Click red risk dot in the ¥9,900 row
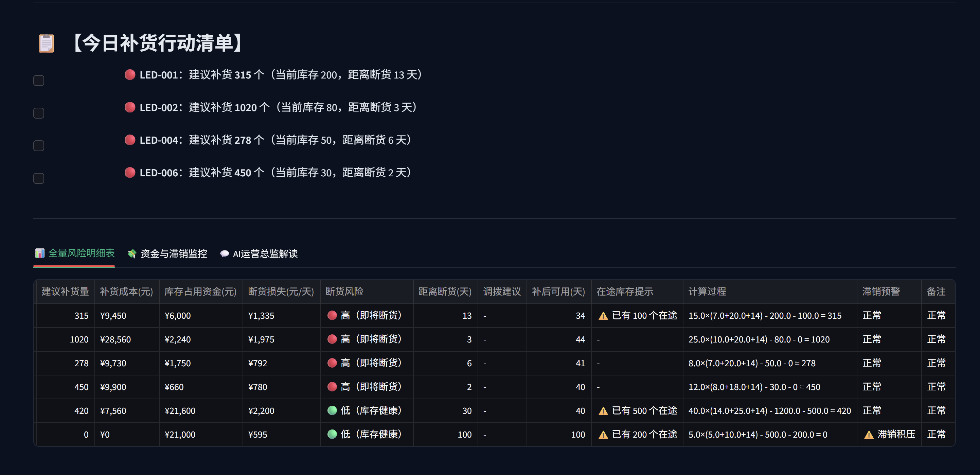980x475 pixels. click(332, 387)
